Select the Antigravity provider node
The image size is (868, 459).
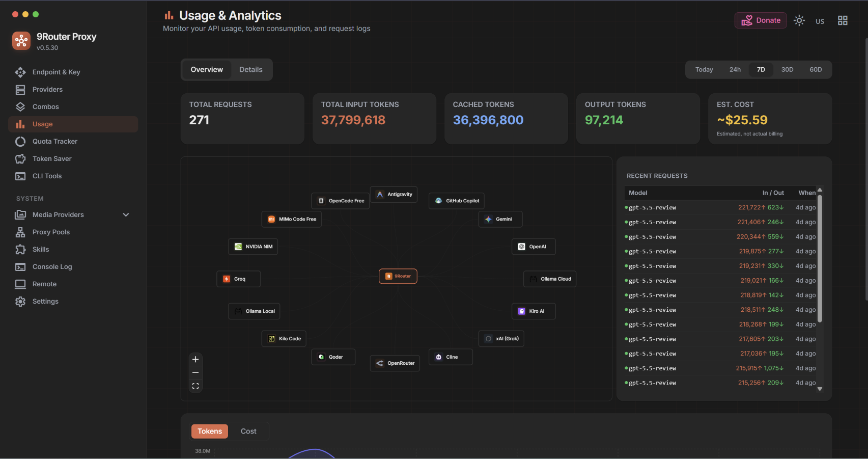pyautogui.click(x=394, y=195)
